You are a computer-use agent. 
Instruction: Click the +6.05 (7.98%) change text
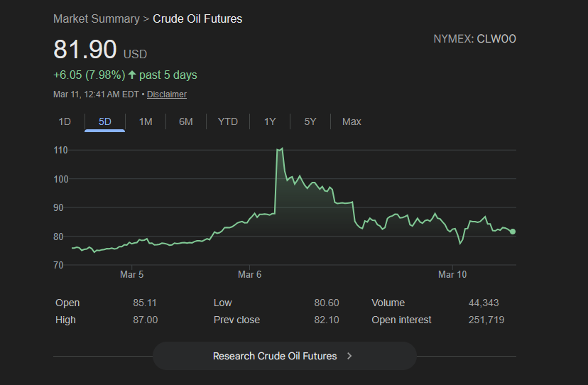tap(89, 75)
